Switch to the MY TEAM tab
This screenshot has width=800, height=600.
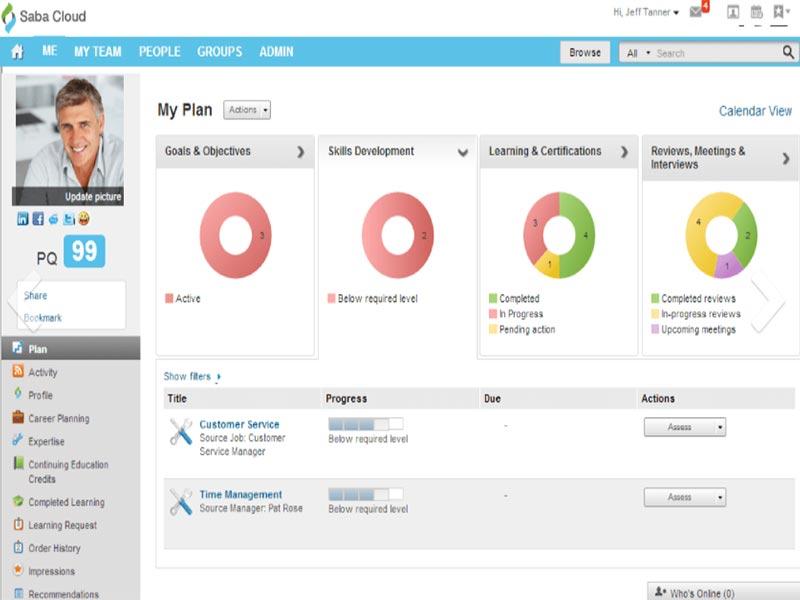(97, 51)
